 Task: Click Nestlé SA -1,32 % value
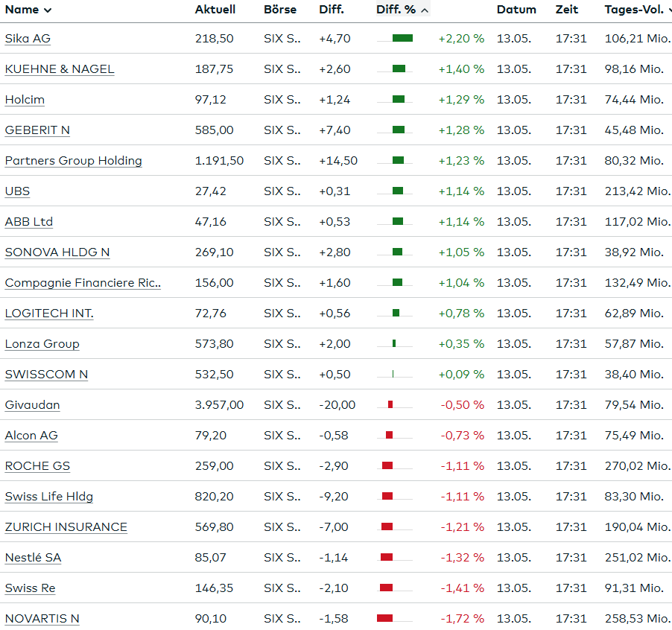pyautogui.click(x=463, y=558)
